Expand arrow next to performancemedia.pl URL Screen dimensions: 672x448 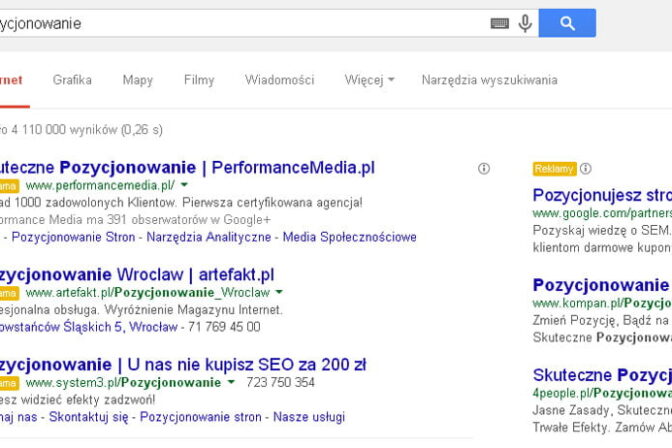point(184,185)
